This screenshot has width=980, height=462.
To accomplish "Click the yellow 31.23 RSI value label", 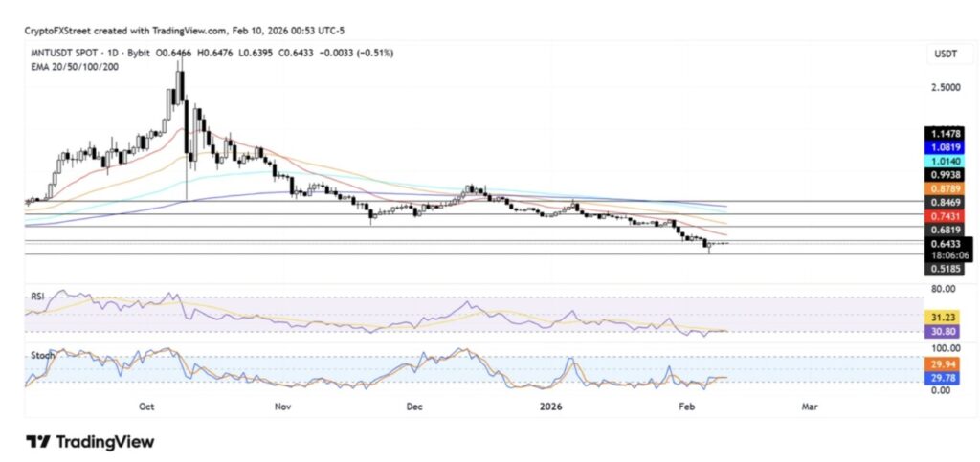I will click(x=940, y=317).
